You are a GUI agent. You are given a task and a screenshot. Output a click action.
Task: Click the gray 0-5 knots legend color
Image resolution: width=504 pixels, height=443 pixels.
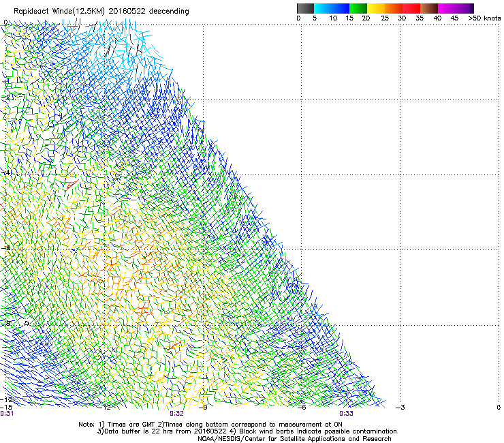[x=305, y=8]
